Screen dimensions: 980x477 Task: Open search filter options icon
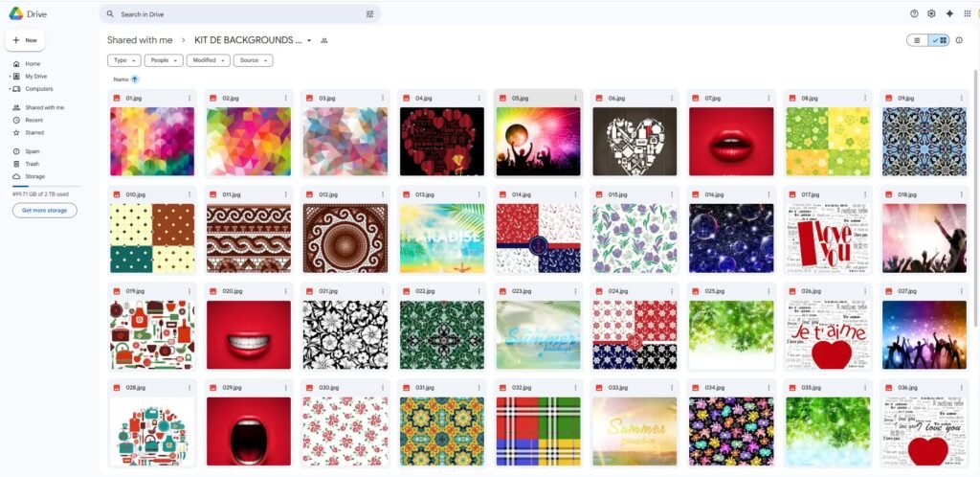point(370,13)
